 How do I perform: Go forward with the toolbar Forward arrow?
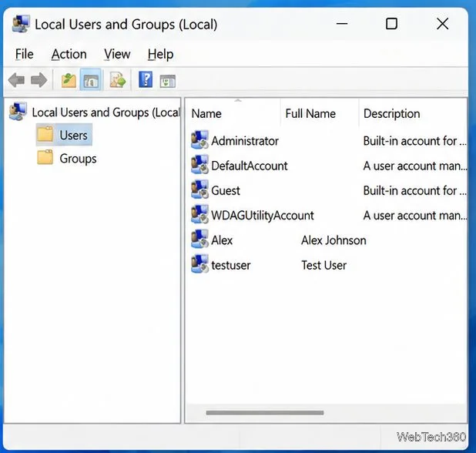pos(39,80)
